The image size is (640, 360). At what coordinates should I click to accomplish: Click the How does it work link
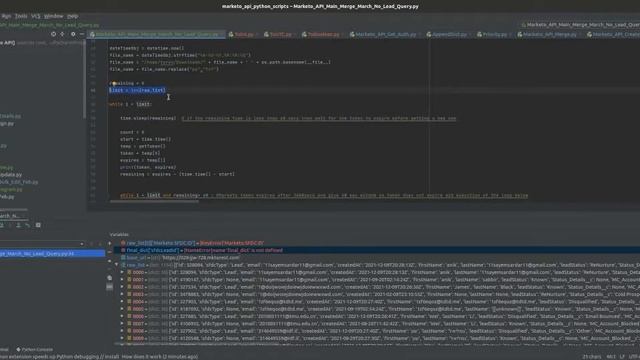[x=141, y=356]
